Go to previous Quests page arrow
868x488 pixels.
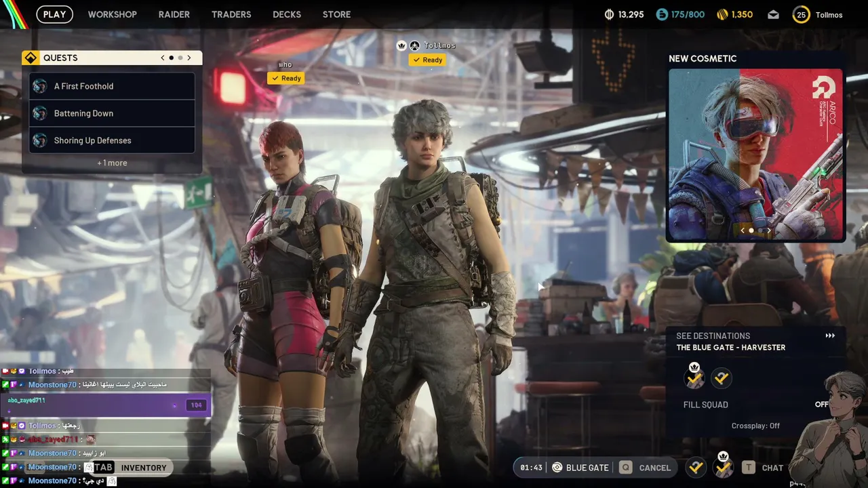pyautogui.click(x=163, y=58)
